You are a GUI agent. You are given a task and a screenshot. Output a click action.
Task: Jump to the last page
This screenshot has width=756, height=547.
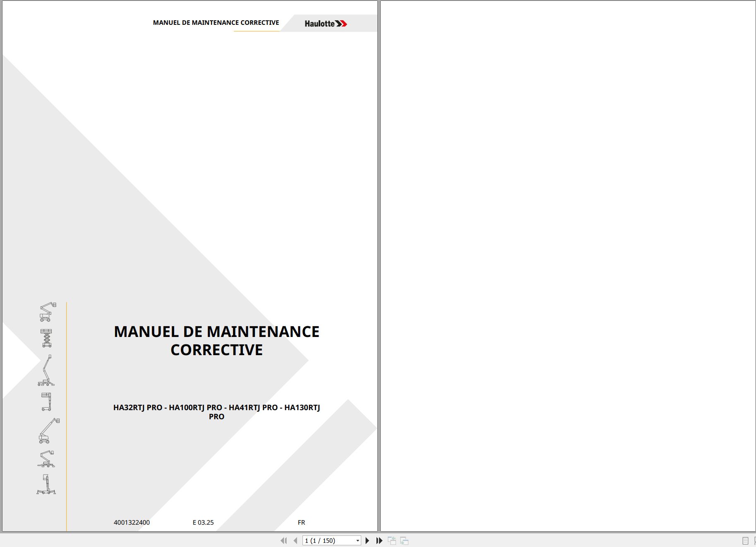tap(379, 540)
